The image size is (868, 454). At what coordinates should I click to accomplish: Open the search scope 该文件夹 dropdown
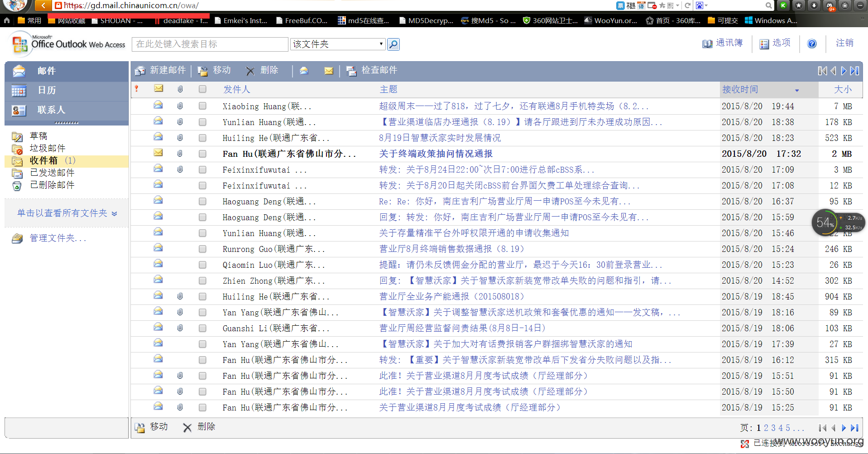pos(338,44)
